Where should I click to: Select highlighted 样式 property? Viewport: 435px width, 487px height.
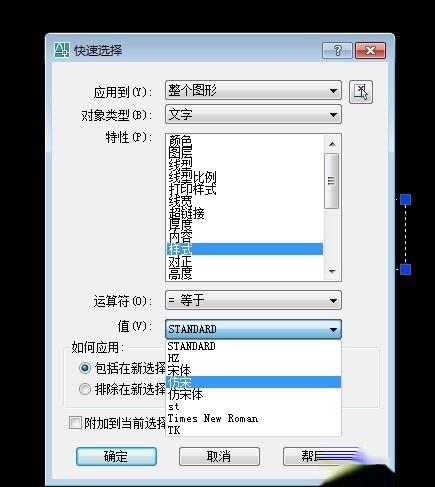244,249
